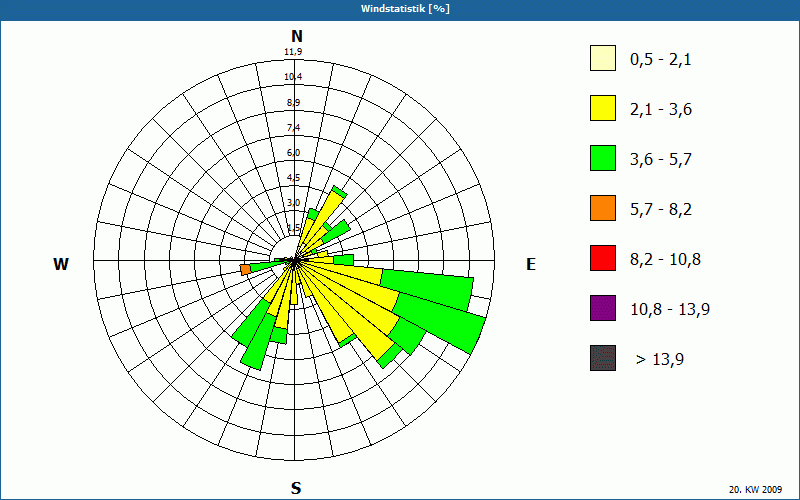Viewport: 800px width, 500px height.
Task: Click the 4,5 axis ring label
Action: (293, 178)
